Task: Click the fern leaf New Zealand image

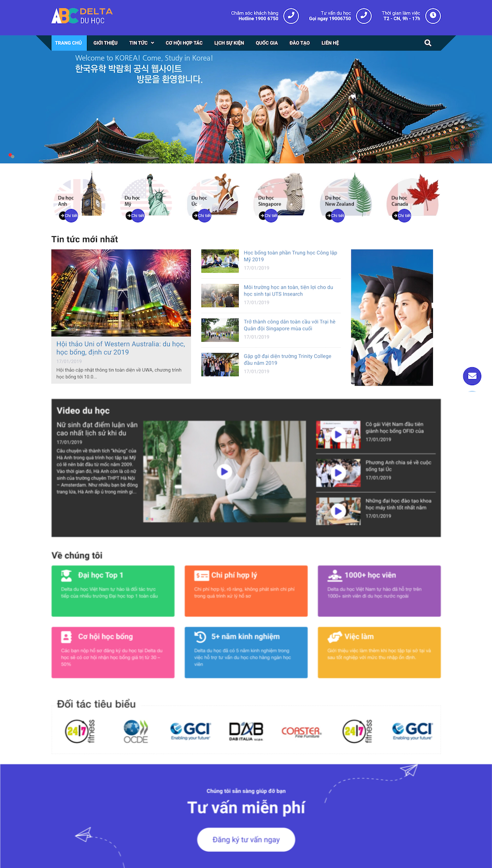Action: coord(359,194)
